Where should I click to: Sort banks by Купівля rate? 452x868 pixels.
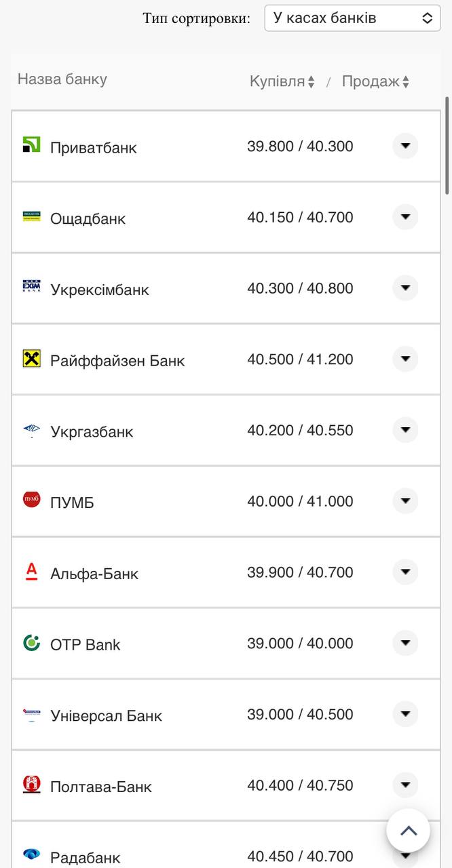(282, 81)
